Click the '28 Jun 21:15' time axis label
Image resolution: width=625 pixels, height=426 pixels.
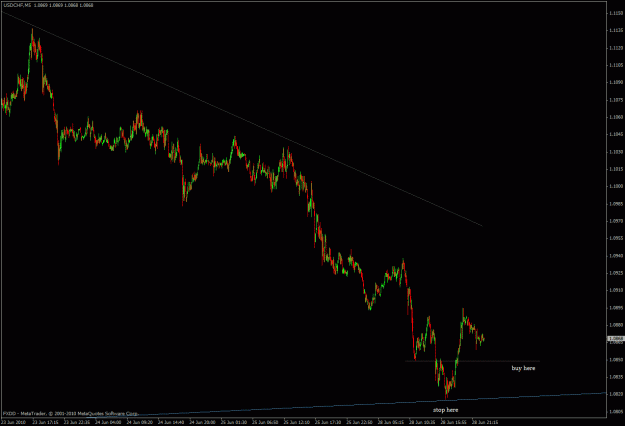click(x=485, y=422)
